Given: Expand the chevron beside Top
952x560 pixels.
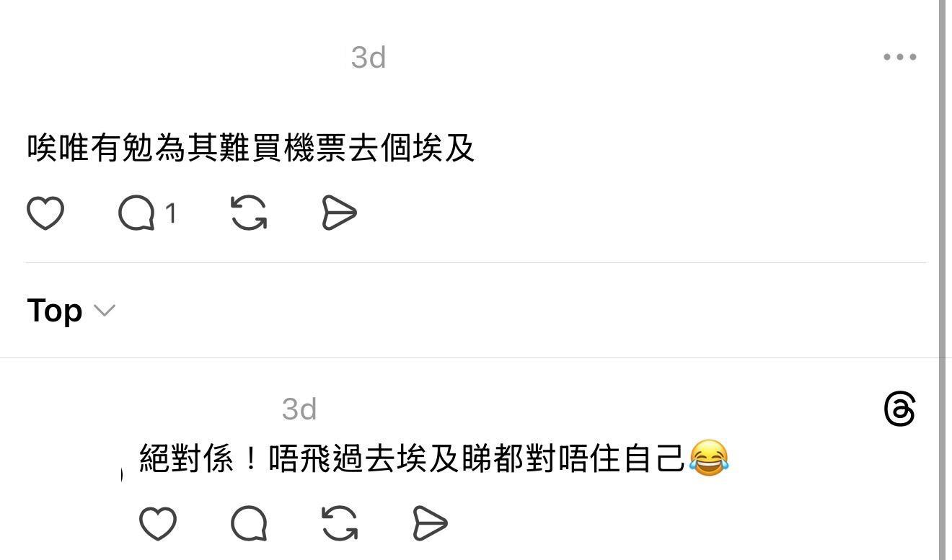Looking at the screenshot, I should point(105,311).
